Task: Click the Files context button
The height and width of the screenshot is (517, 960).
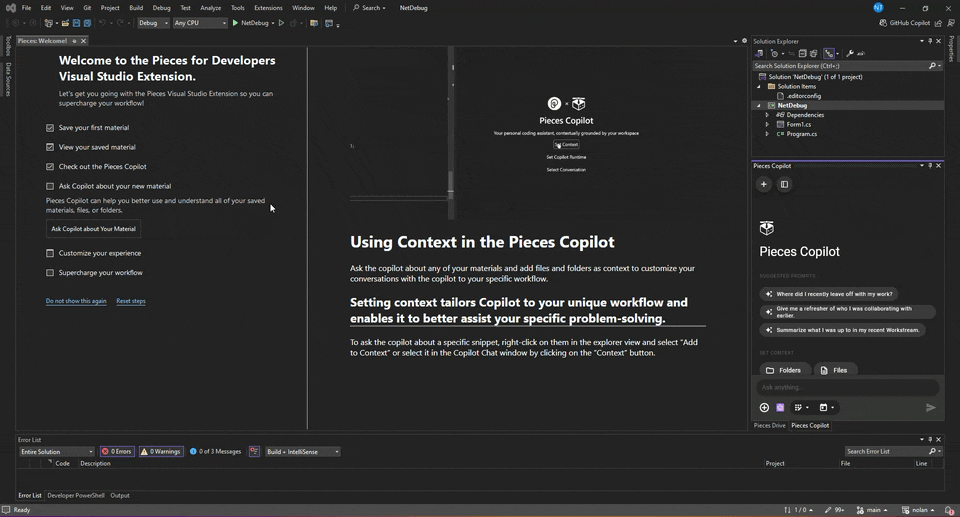Action: point(834,370)
